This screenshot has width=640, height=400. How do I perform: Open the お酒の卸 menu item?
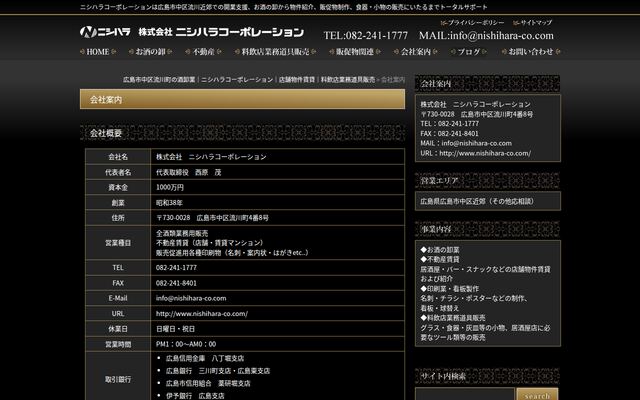pyautogui.click(x=150, y=52)
